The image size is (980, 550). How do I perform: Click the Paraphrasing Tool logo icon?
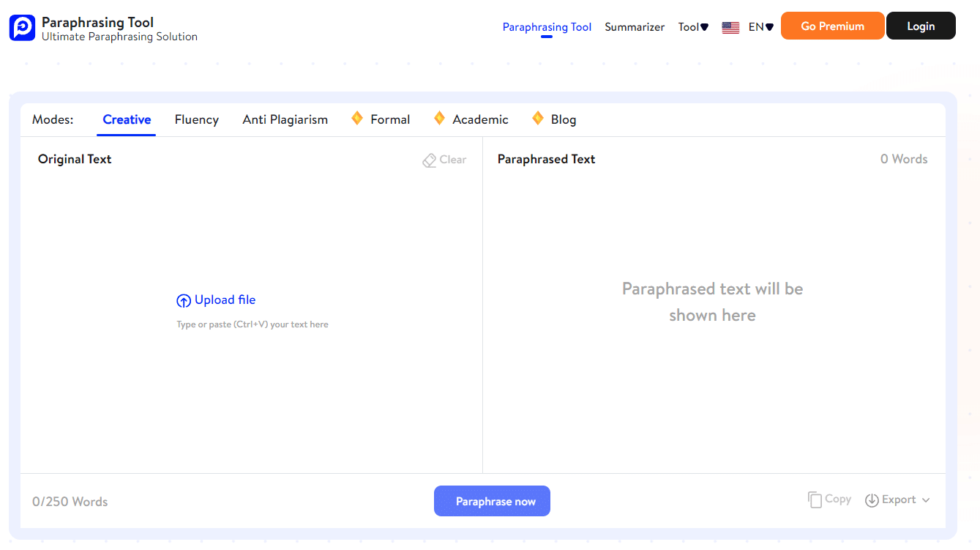(22, 29)
